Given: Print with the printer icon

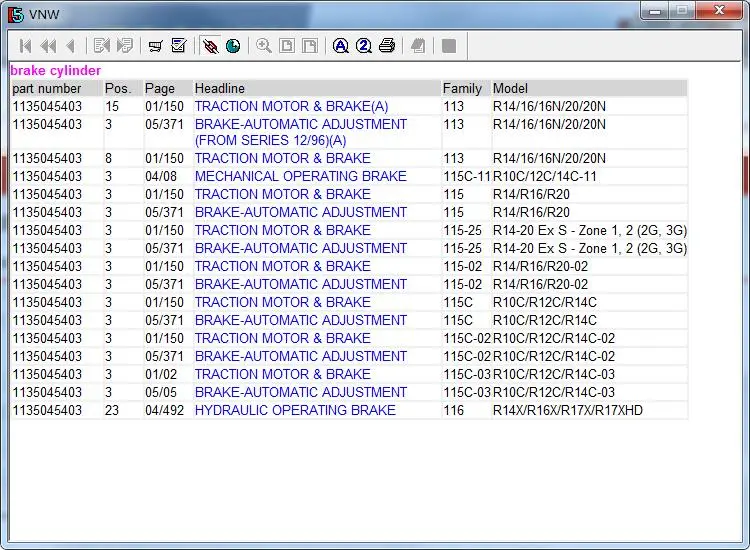Looking at the screenshot, I should pyautogui.click(x=386, y=46).
